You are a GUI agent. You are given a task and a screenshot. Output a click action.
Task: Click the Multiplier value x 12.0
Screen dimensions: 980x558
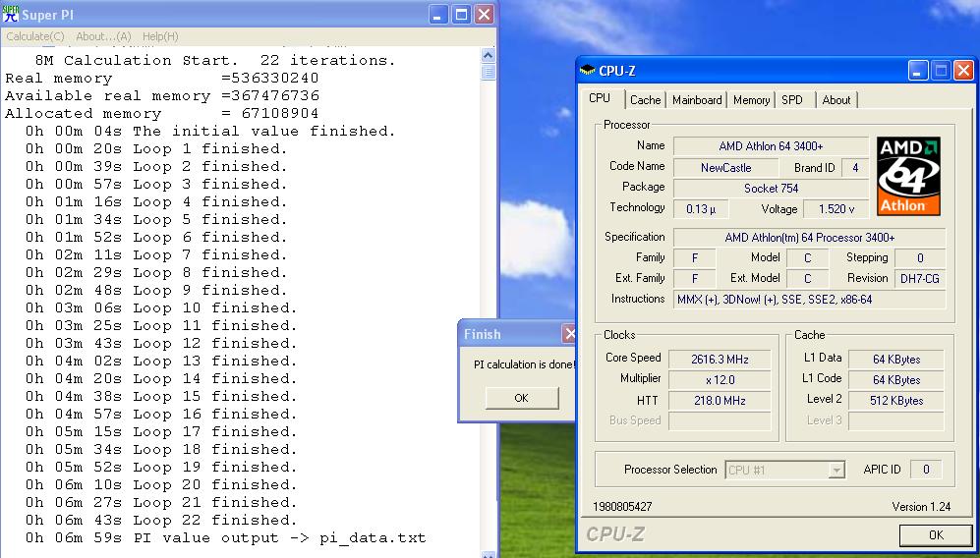tap(720, 380)
